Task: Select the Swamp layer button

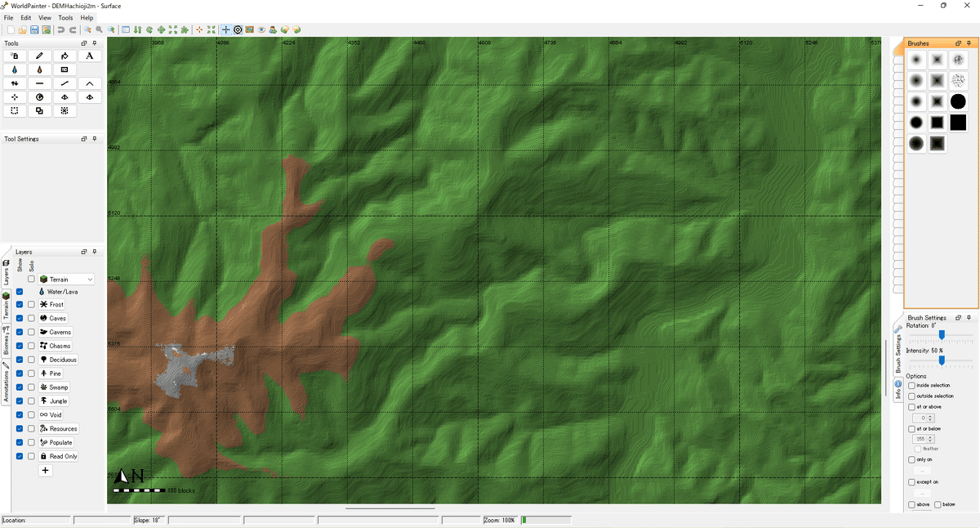Action: tap(54, 387)
